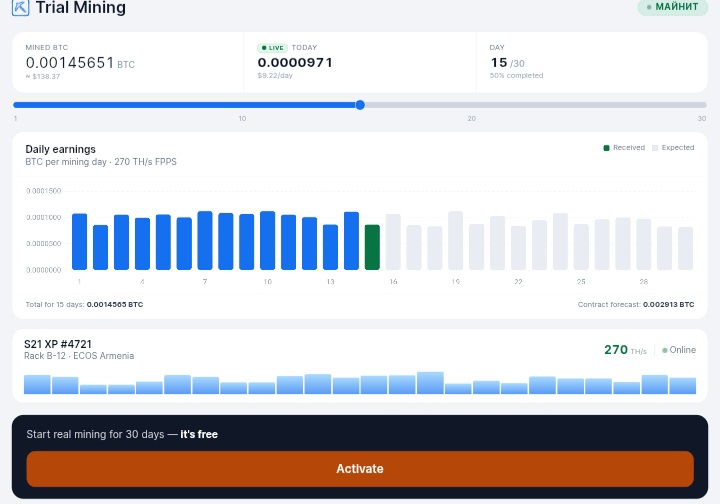720x504 pixels.
Task: Select the blue day 7 earnings bar
Action: pyautogui.click(x=205, y=240)
